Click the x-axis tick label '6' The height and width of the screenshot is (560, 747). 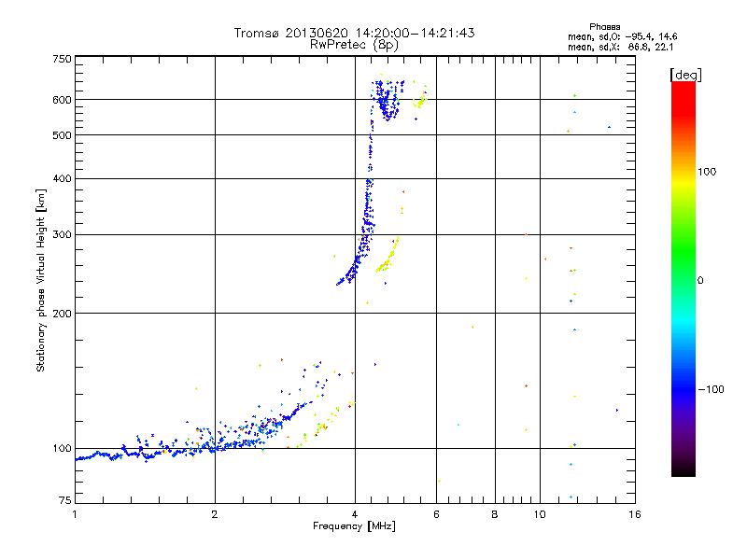(x=436, y=514)
